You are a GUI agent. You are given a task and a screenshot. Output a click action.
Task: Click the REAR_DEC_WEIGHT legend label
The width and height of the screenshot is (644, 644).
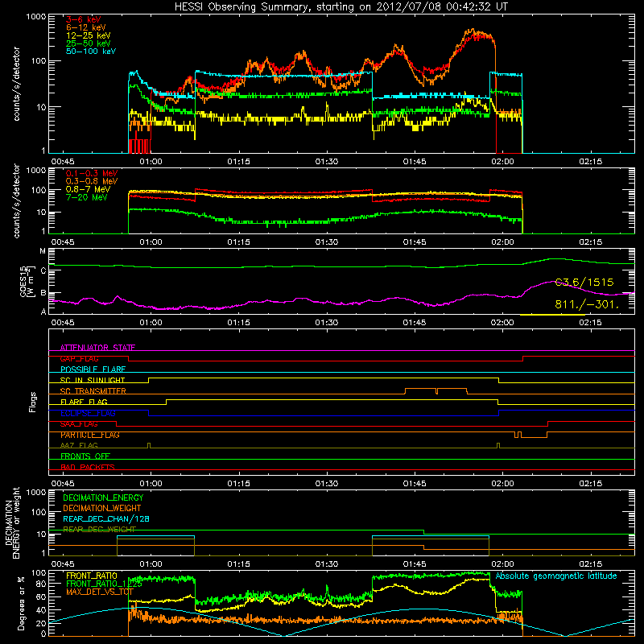click(99, 530)
